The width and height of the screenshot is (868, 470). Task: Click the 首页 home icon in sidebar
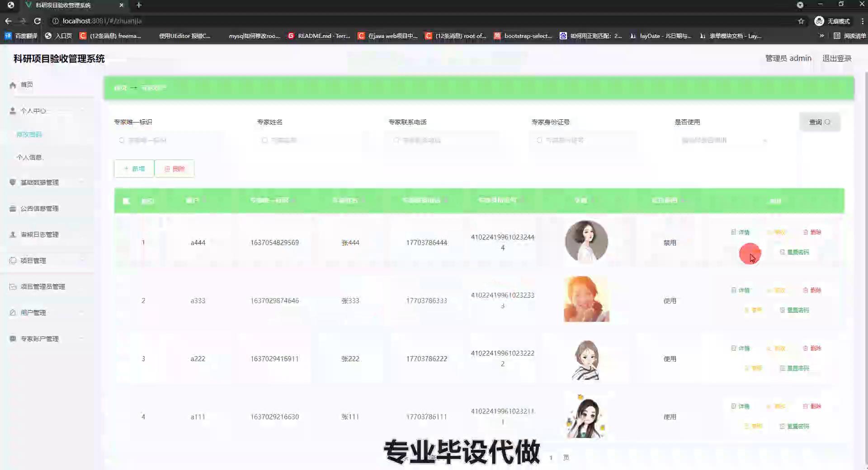(13, 85)
